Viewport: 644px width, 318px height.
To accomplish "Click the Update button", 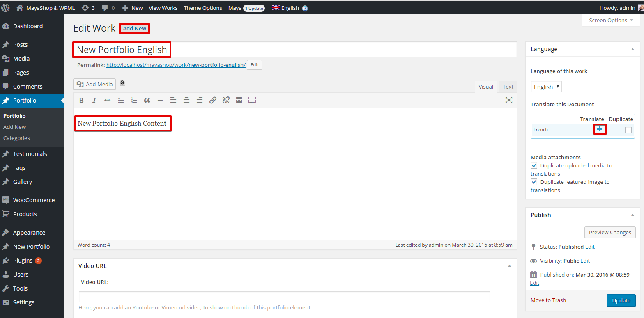I will (621, 300).
